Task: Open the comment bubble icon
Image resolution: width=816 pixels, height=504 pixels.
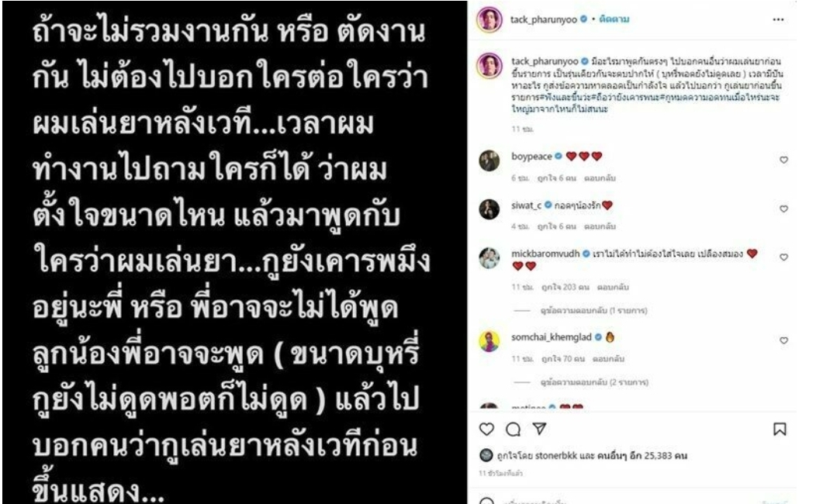Action: pos(513,429)
